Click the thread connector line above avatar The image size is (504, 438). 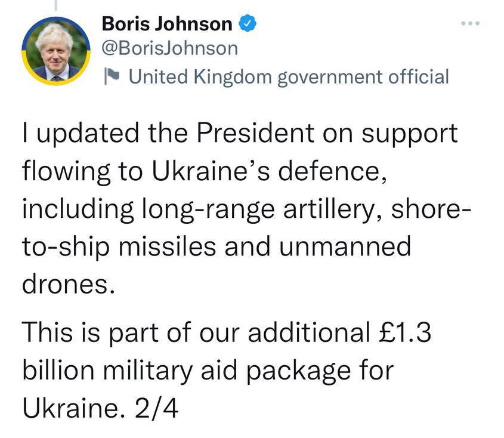(x=55, y=5)
